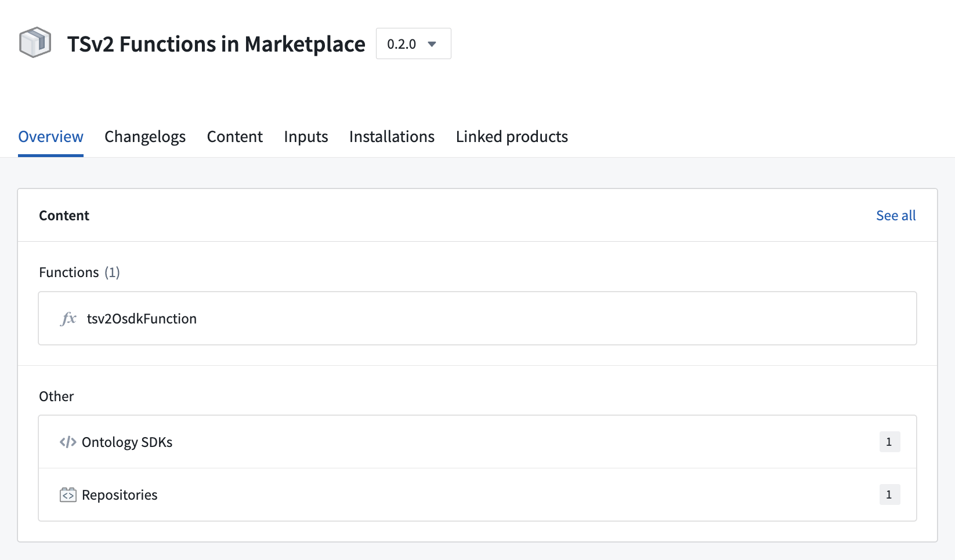
Task: Click the See all link
Action: [895, 215]
